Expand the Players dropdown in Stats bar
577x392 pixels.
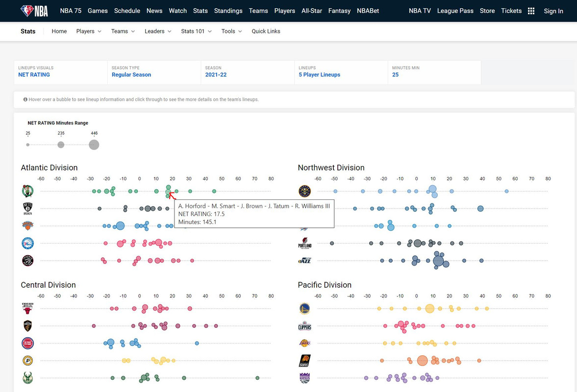coord(89,31)
